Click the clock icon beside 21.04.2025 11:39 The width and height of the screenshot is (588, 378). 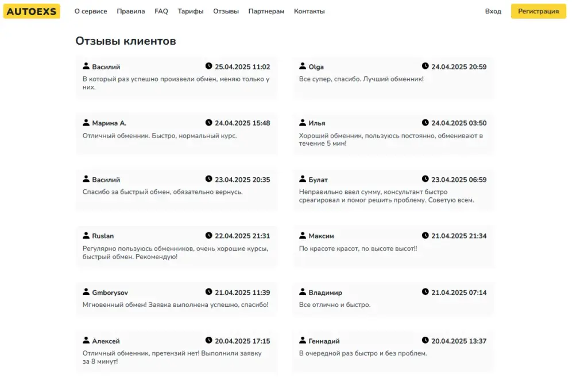pyautogui.click(x=209, y=291)
